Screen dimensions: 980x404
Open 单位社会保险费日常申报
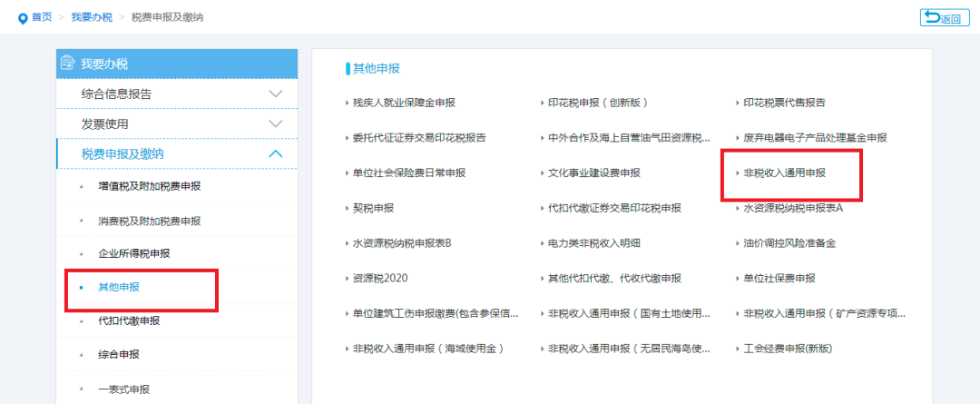(408, 172)
